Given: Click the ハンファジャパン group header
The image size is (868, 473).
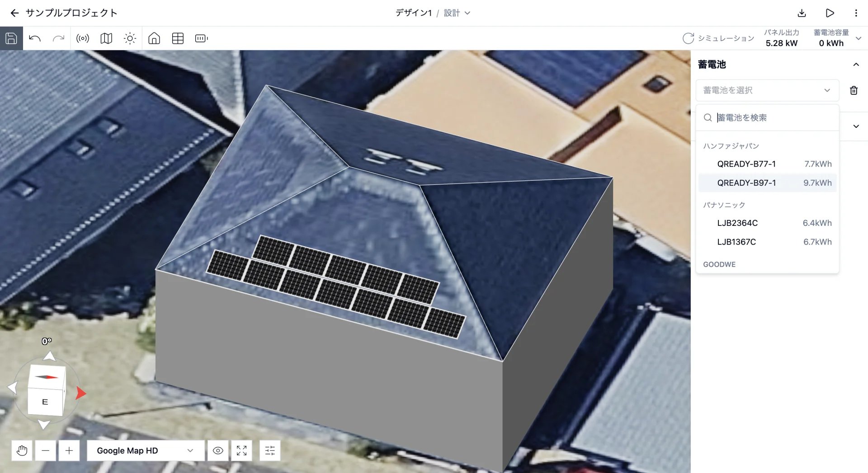Looking at the screenshot, I should tap(731, 146).
